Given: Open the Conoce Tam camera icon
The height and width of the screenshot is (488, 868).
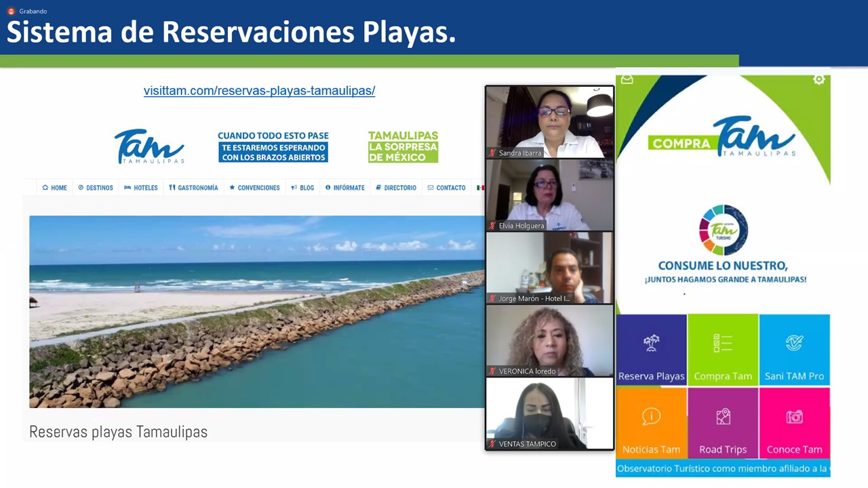Looking at the screenshot, I should 794,416.
